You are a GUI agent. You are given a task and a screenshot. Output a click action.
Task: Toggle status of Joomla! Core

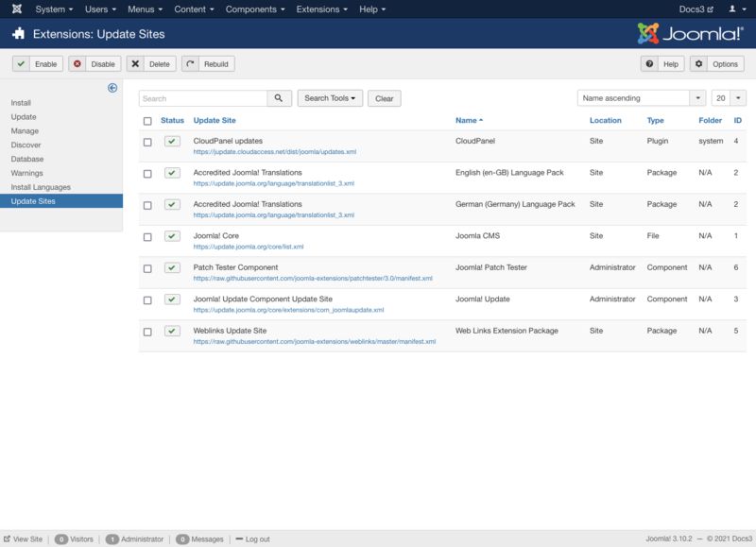click(172, 236)
